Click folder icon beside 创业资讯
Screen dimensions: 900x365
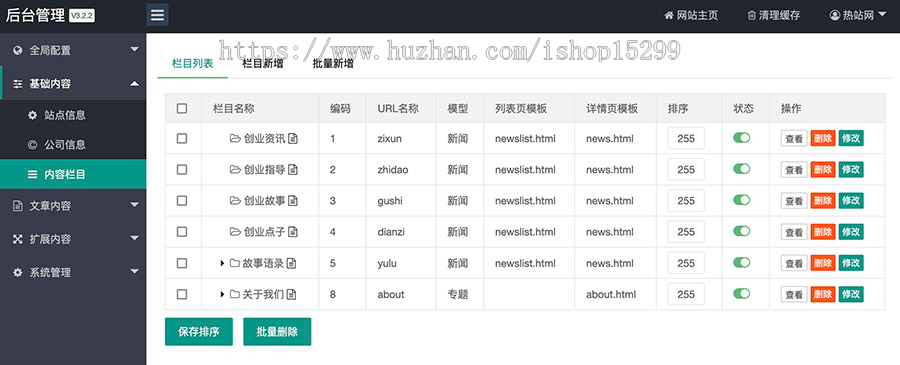(235, 138)
